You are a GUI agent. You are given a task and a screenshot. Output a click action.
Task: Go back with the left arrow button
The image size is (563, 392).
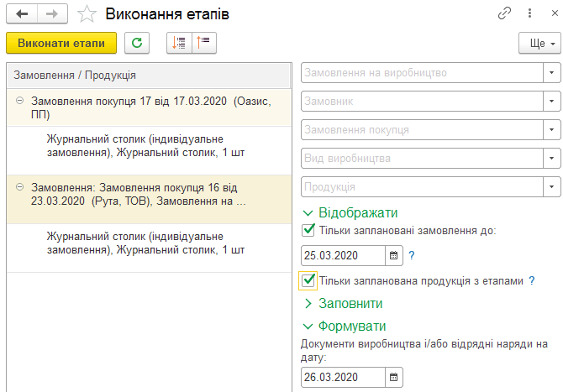tap(22, 14)
